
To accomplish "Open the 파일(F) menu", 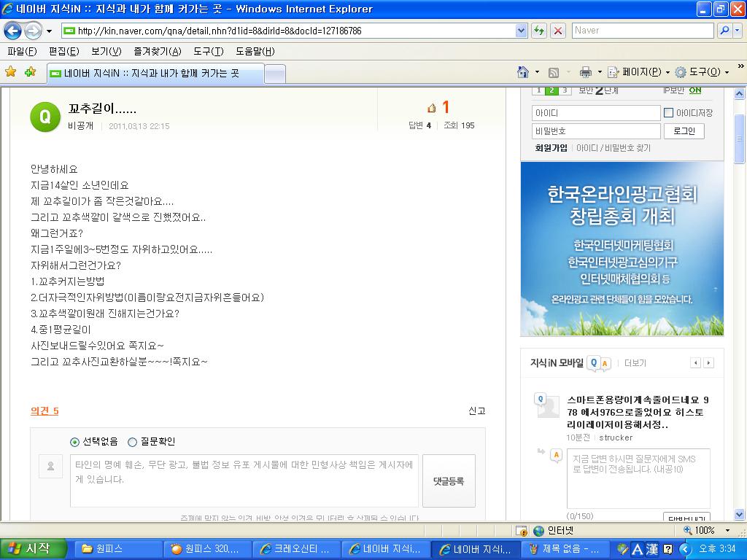I will [22, 51].
